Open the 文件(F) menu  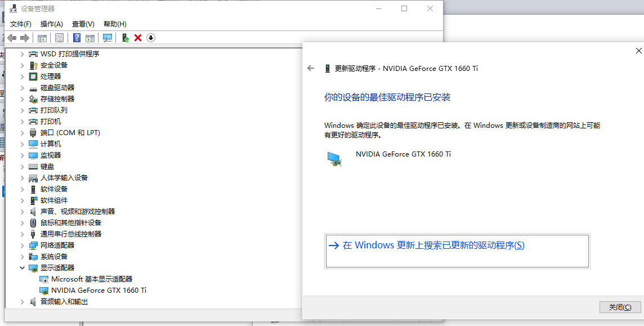(x=21, y=24)
